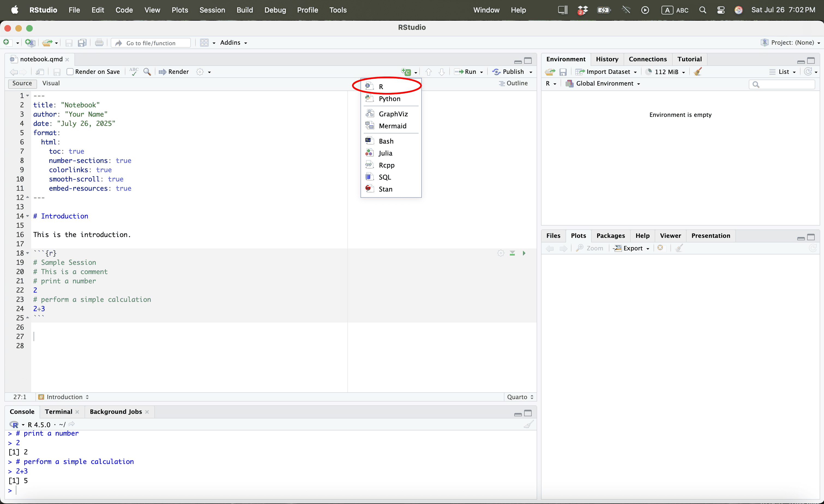
Task: Go to previous chunk up arrow
Action: (428, 72)
